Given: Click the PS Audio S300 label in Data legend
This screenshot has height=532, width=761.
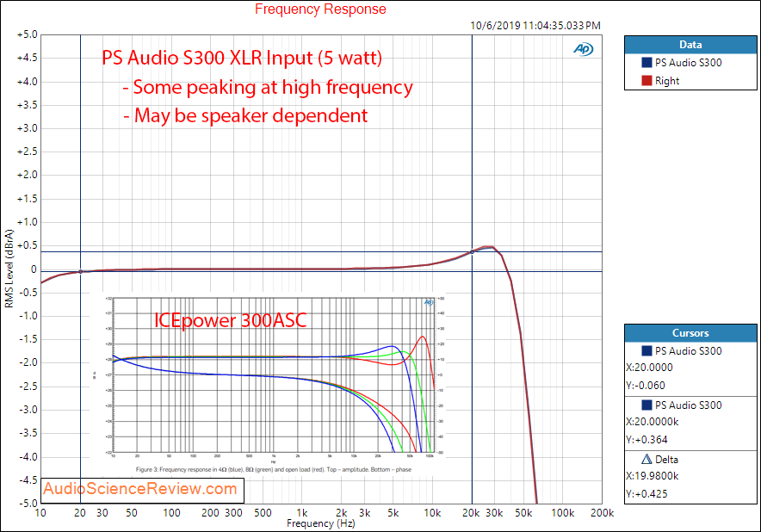Looking at the screenshot, I should pyautogui.click(x=688, y=63).
